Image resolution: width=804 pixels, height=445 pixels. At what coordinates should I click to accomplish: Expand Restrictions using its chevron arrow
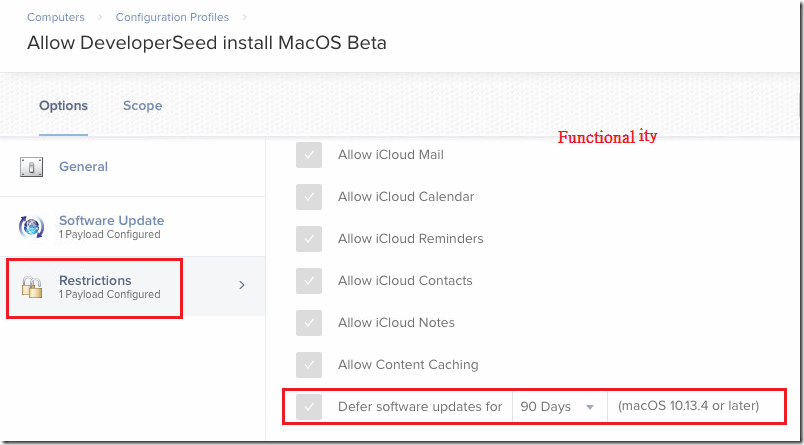243,285
